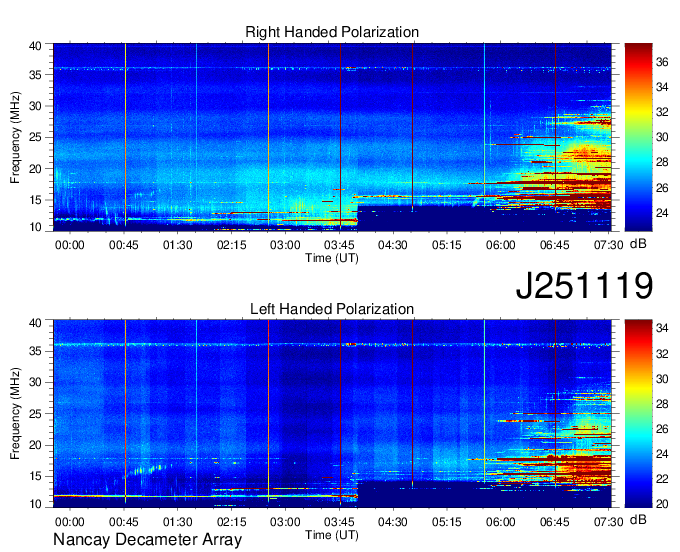Click Time (UT) label under Right Handed plot

point(331,257)
